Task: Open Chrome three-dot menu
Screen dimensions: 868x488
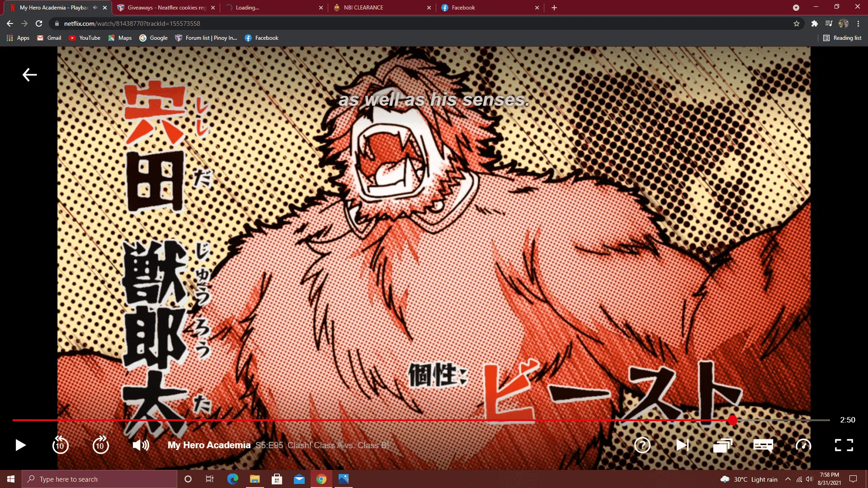Action: (858, 23)
